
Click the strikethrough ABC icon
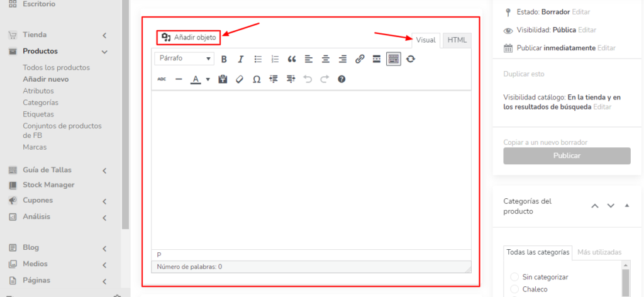[x=162, y=79]
